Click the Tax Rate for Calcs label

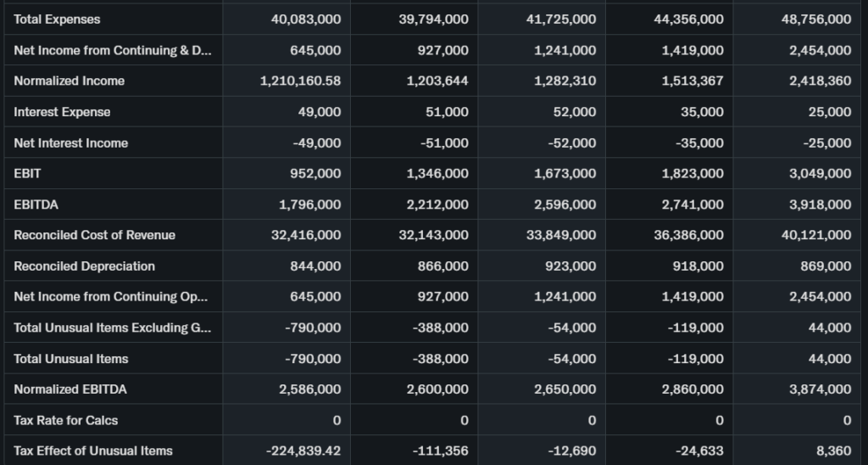(x=66, y=420)
